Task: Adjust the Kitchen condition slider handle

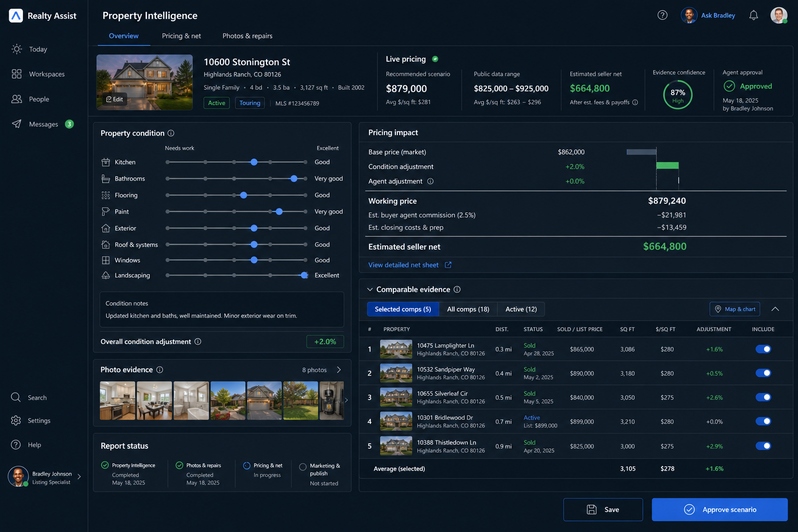Action: coord(254,162)
